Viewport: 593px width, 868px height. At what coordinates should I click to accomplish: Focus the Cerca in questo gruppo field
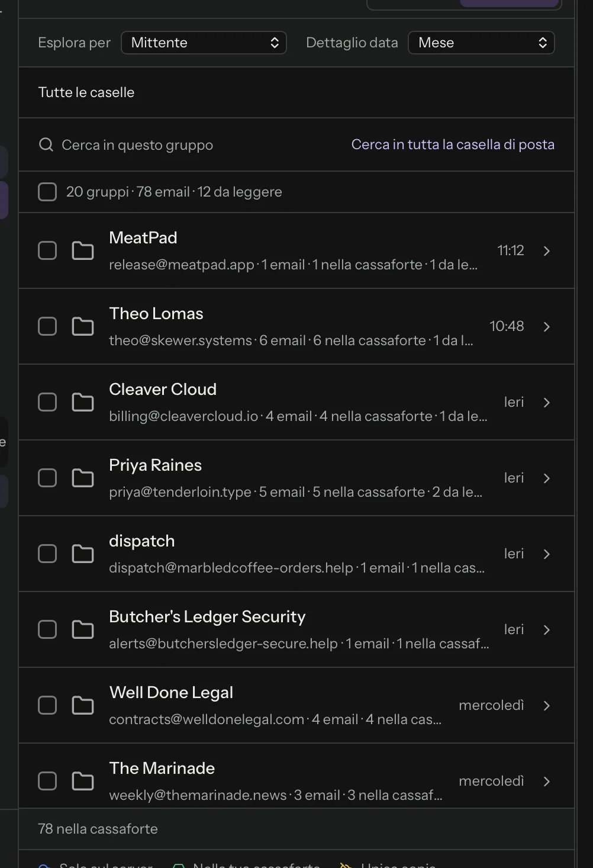pyautogui.click(x=195, y=144)
